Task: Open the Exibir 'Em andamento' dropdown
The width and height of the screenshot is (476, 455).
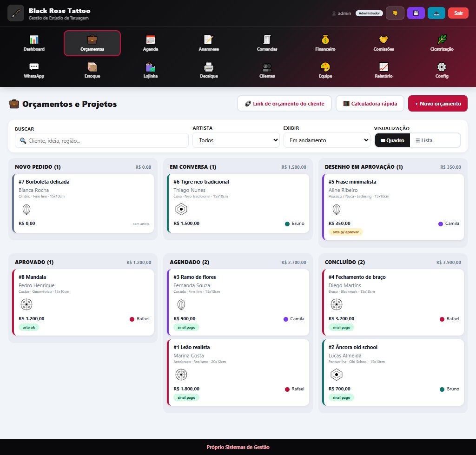Action: click(327, 140)
